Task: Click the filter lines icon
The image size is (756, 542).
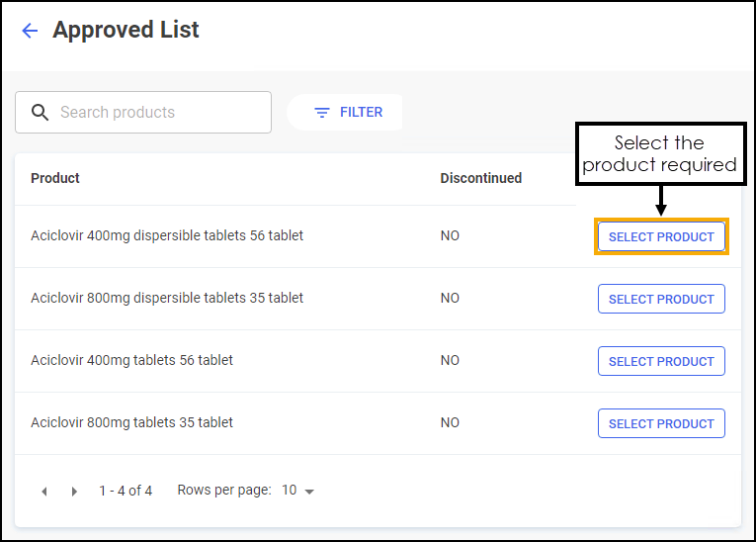Action: [x=321, y=113]
